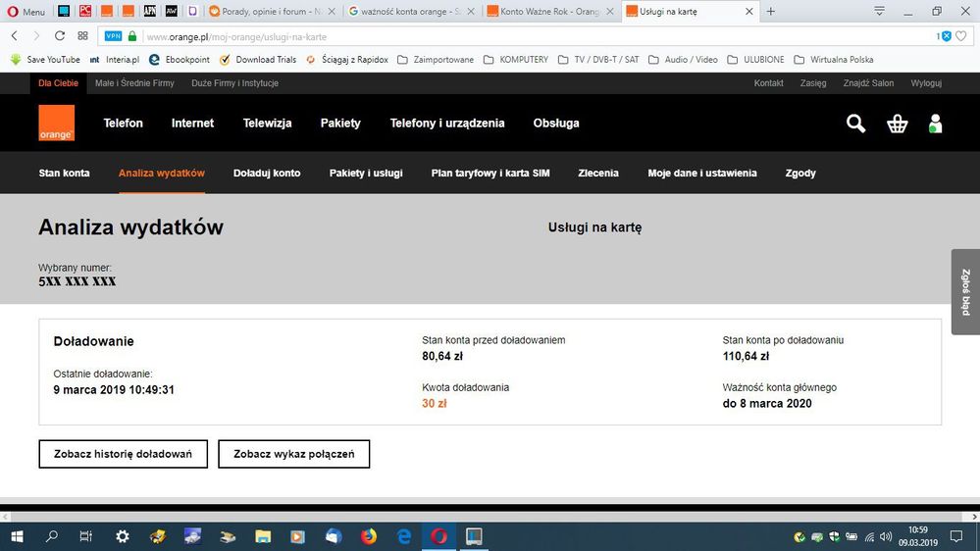Toggle the VPN badge in address bar

click(113, 36)
